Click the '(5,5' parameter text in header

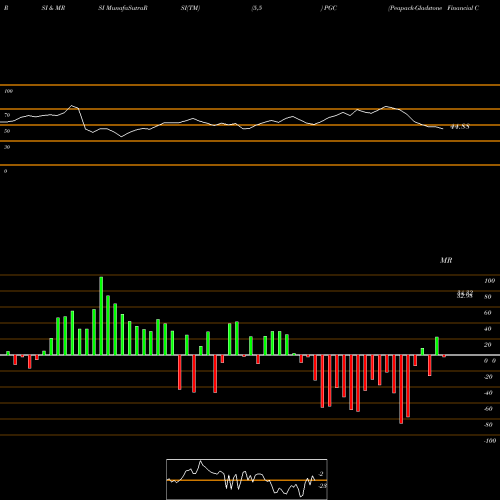[x=257, y=8]
